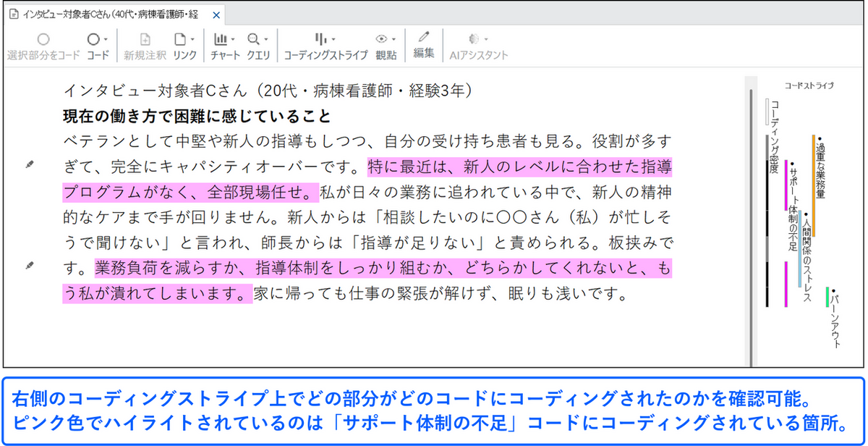The width and height of the screenshot is (868, 446).
Task: Expand the コード dropdown arrow
Action: point(106,39)
